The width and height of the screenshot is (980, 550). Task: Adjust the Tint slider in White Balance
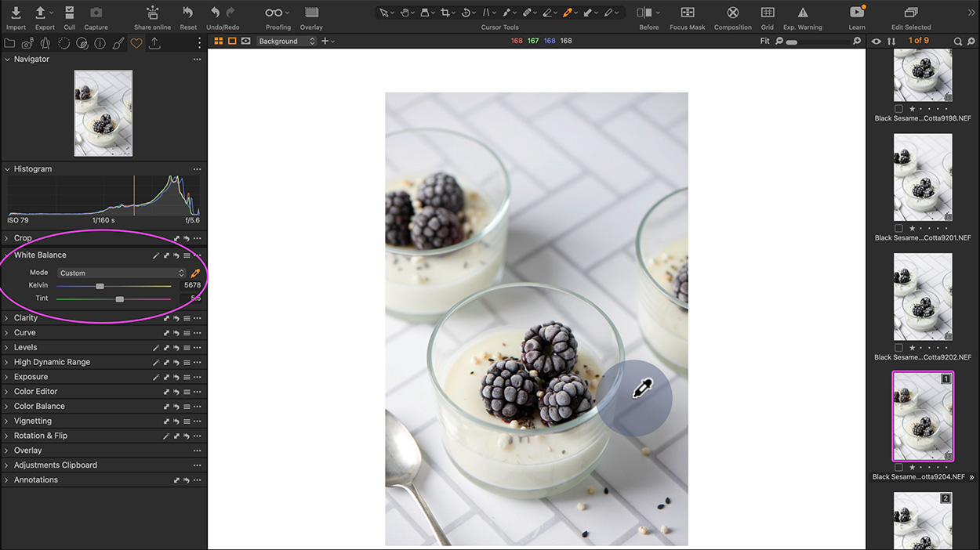119,299
